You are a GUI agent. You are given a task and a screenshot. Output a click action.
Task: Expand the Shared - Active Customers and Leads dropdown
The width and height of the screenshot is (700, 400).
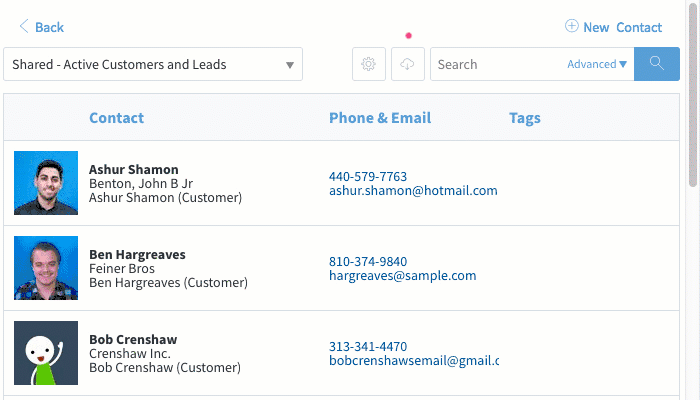click(x=153, y=64)
